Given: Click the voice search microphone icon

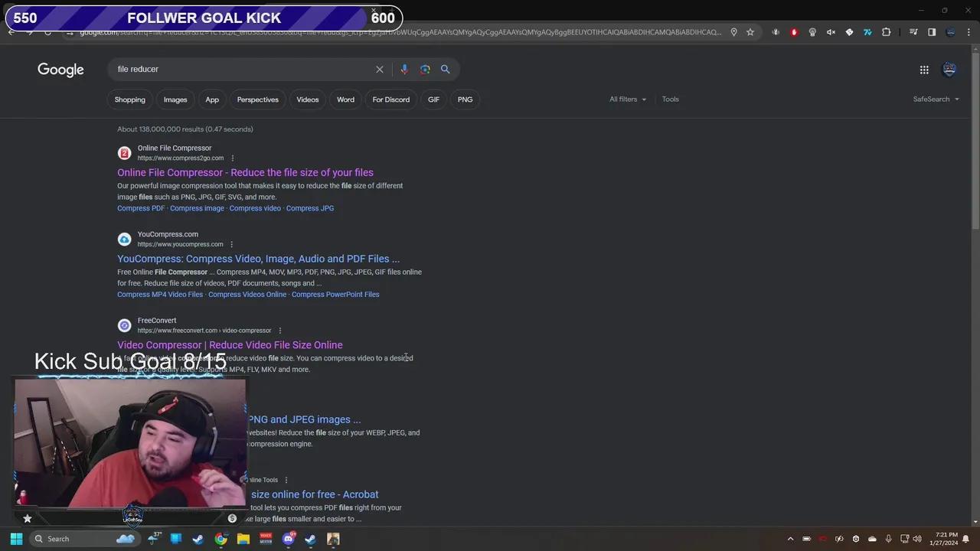Looking at the screenshot, I should 404,69.
